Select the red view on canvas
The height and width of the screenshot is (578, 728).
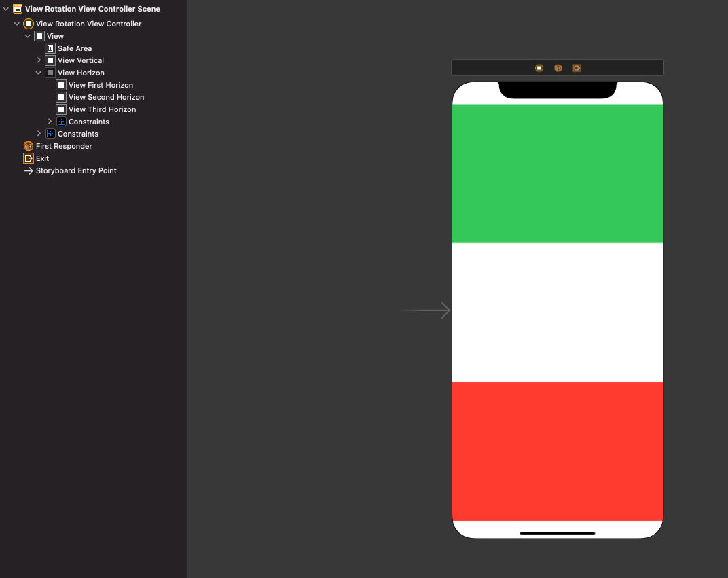(557, 451)
